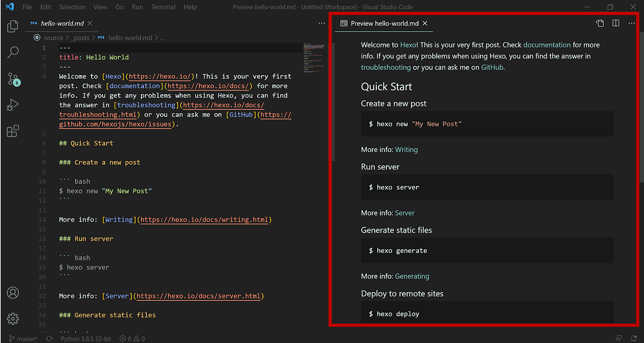Image resolution: width=644 pixels, height=343 pixels.
Task: Click '### Create a new post' editor line
Action: tap(100, 162)
